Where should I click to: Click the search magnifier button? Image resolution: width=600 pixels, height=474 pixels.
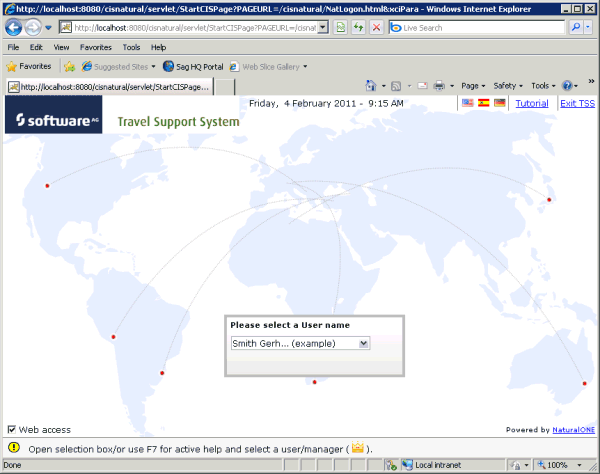tap(576, 27)
